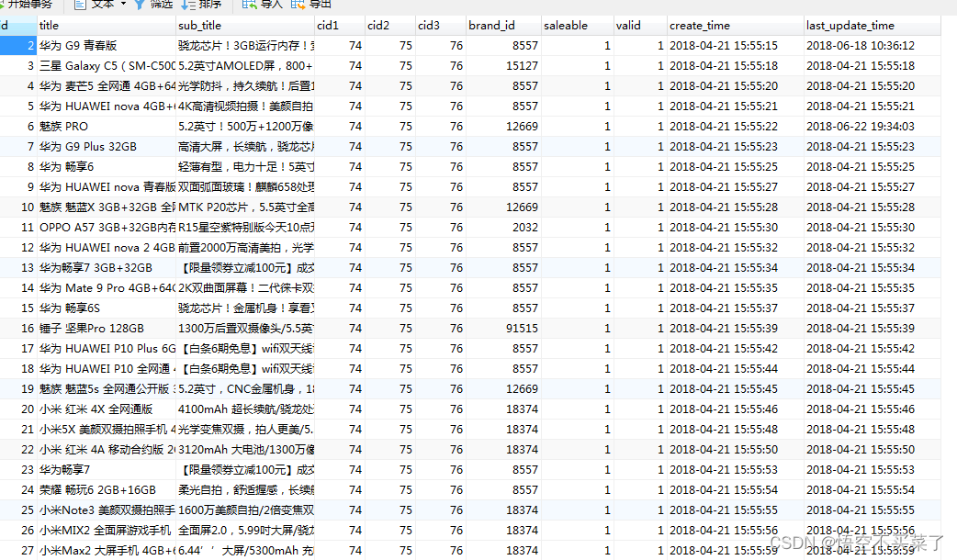
Task: Click the valid column header
Action: [640, 26]
